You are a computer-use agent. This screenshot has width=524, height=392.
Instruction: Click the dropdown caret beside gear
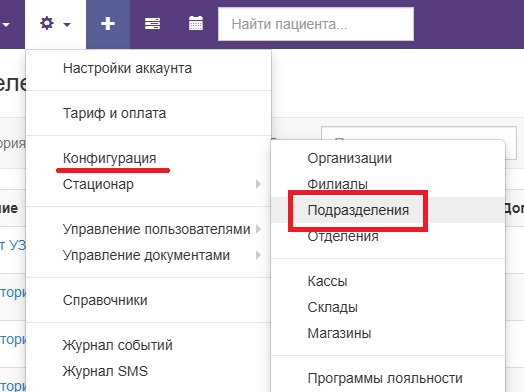pos(67,24)
